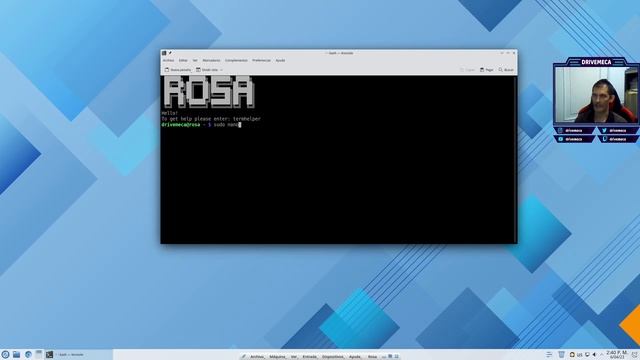Viewport: 640px width, 360px height.
Task: Click the Nueva pestaña toolbar button
Action: coord(178,70)
